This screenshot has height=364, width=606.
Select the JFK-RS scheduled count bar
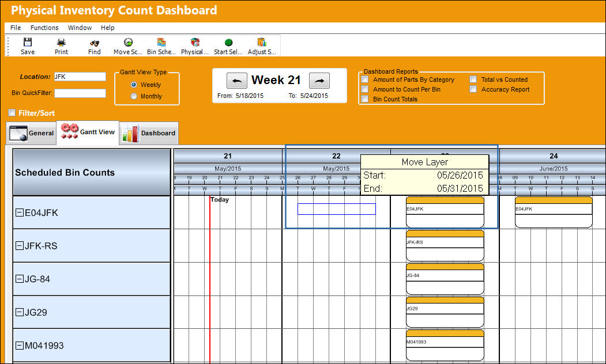[445, 245]
